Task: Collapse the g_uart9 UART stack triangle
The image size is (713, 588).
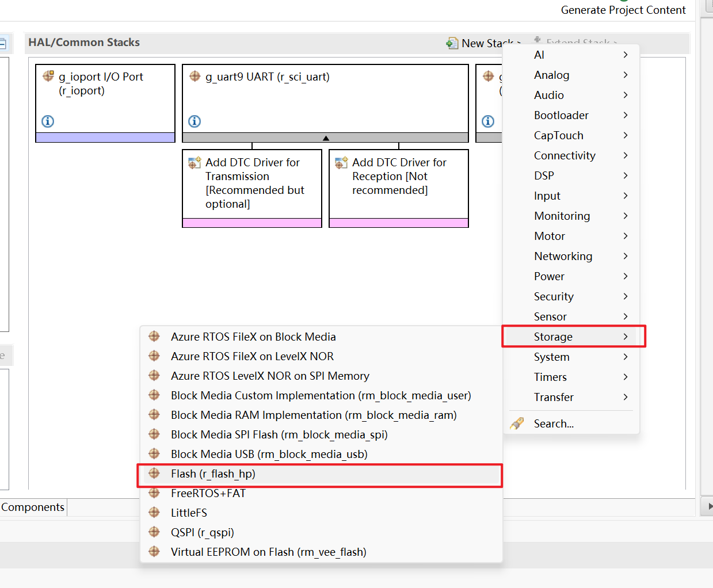Action: coord(326,138)
